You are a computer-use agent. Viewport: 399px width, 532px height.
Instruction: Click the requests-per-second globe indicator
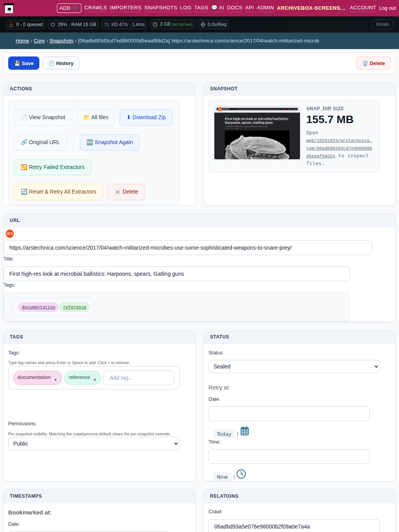pos(213,25)
